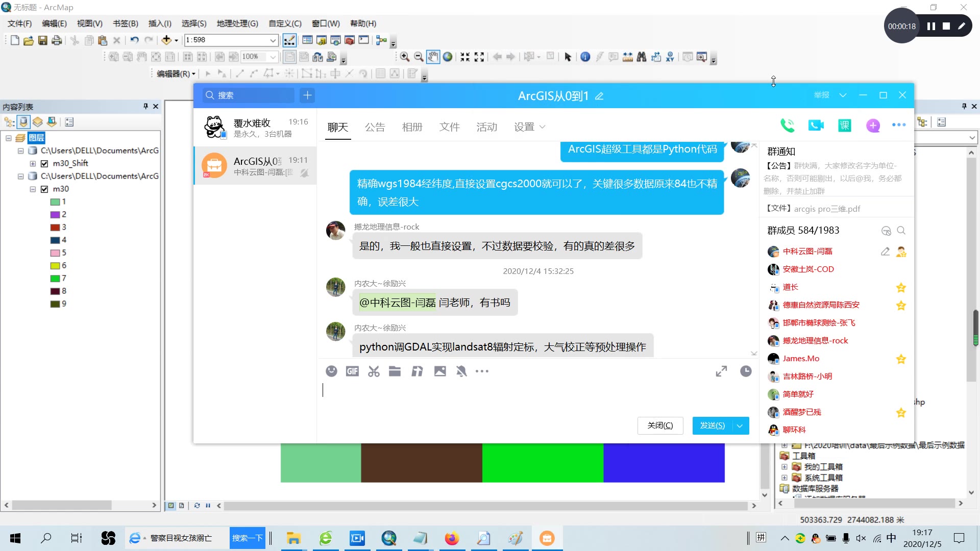The height and width of the screenshot is (551, 980).
Task: Uncheck the m30_Shift layer checkbox
Action: (44, 164)
